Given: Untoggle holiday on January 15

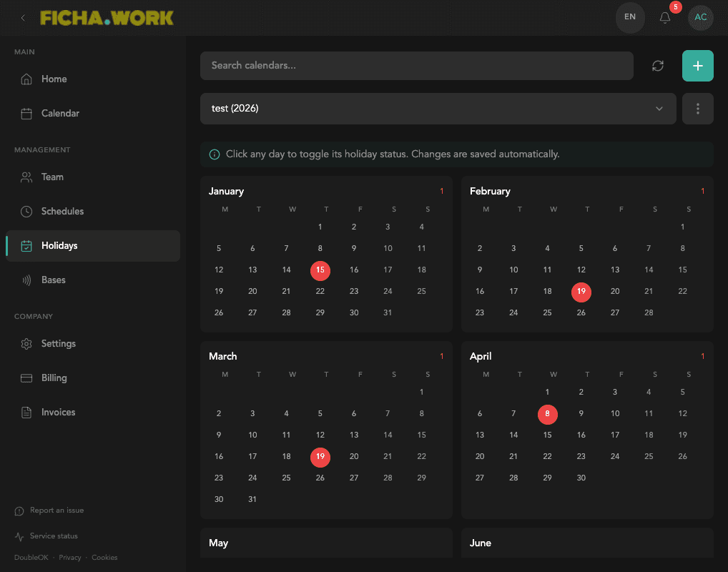Looking at the screenshot, I should coord(320,270).
